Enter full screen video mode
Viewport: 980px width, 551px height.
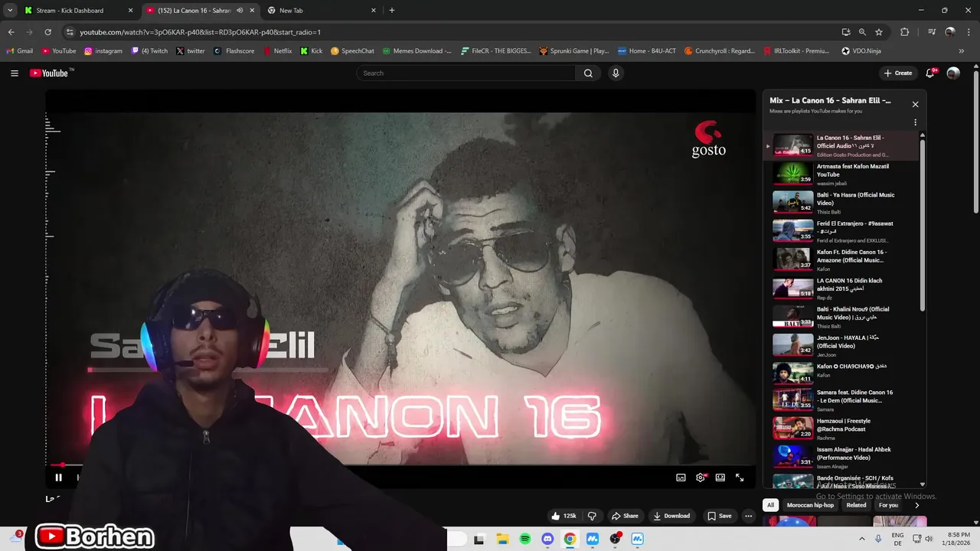click(x=740, y=478)
